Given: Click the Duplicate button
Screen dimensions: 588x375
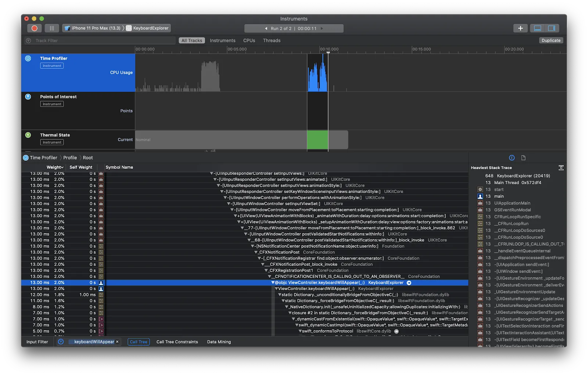Looking at the screenshot, I should click(x=551, y=40).
